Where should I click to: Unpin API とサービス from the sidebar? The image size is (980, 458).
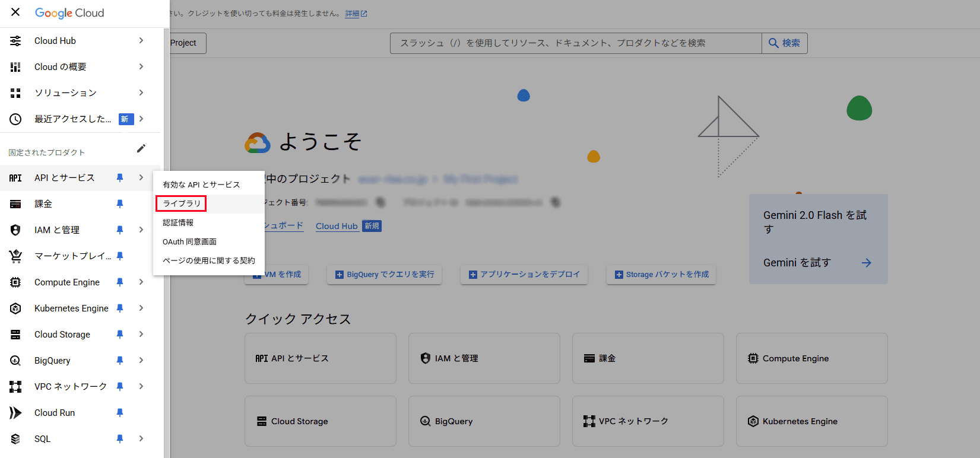120,177
